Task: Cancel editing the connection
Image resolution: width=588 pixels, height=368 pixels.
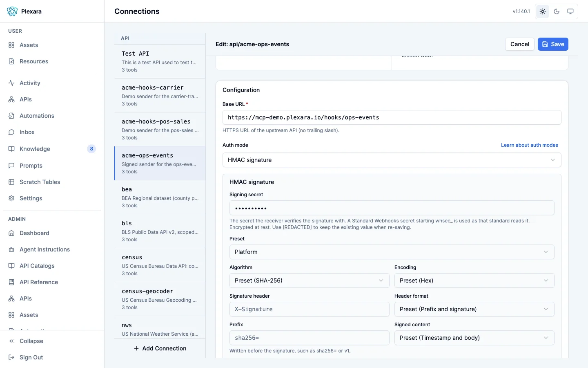Action: tap(520, 44)
